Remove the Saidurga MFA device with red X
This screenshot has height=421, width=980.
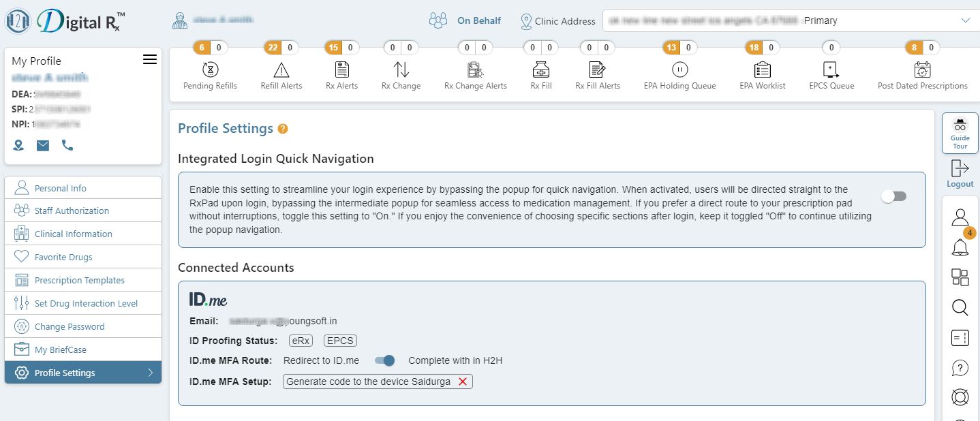pyautogui.click(x=463, y=381)
